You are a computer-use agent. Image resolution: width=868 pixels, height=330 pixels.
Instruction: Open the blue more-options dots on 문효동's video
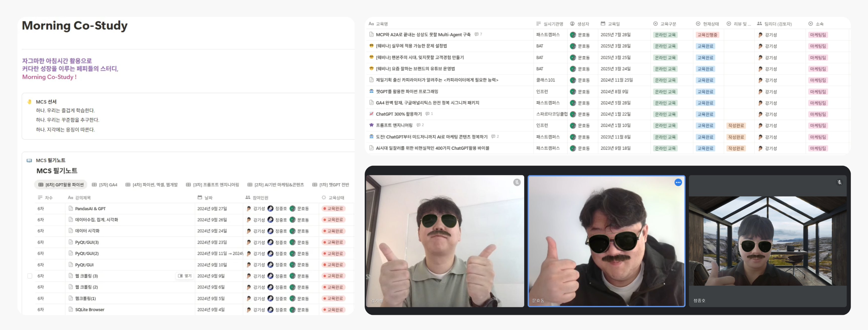tap(678, 183)
